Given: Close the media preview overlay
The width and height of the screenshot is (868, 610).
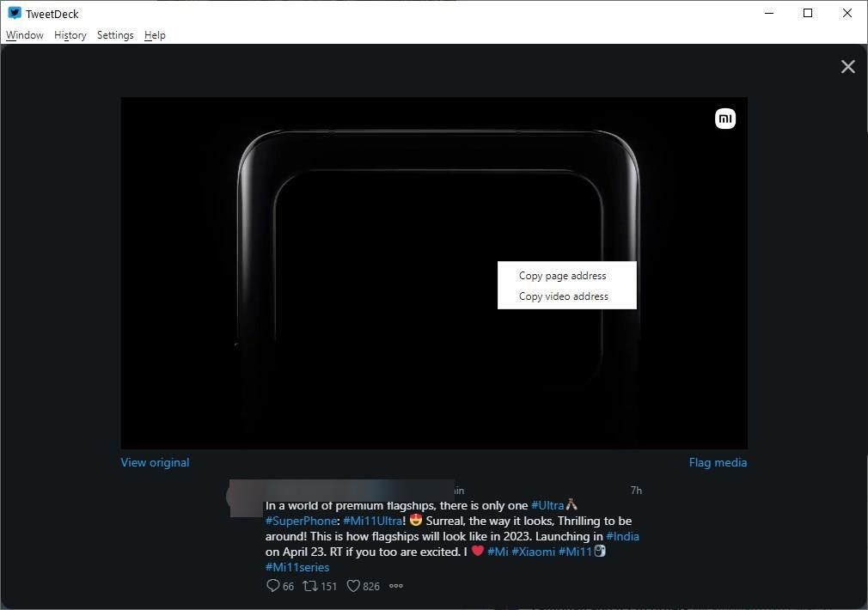Looking at the screenshot, I should [x=847, y=67].
